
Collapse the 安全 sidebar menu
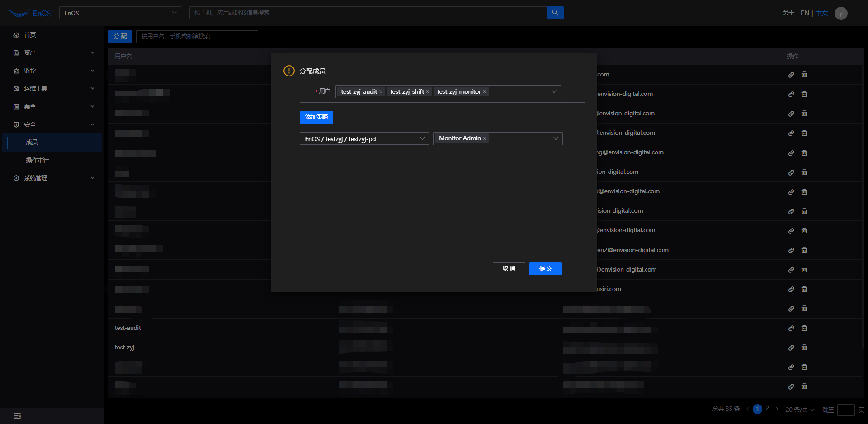tap(53, 124)
